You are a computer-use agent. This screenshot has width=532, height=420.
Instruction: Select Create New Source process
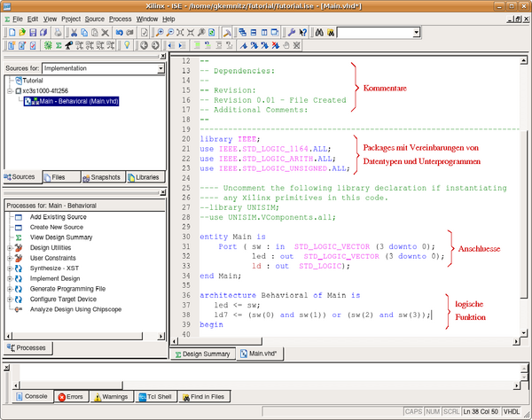pos(57,227)
